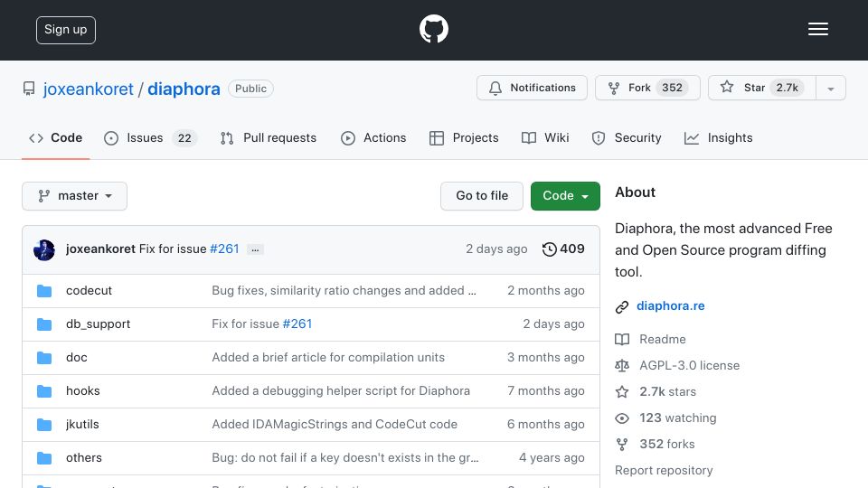Screen dimensions: 868x488
Task: Expand commit message ellipsis button
Action: [x=255, y=249]
